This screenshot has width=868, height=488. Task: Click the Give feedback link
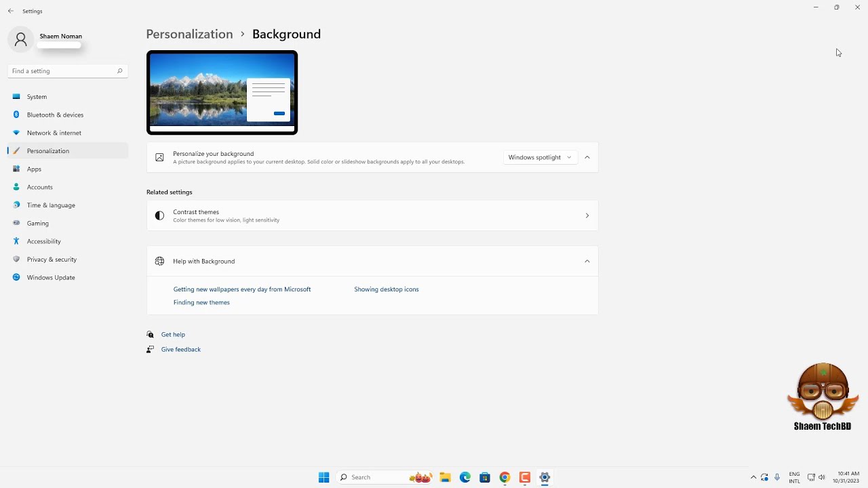181,349
